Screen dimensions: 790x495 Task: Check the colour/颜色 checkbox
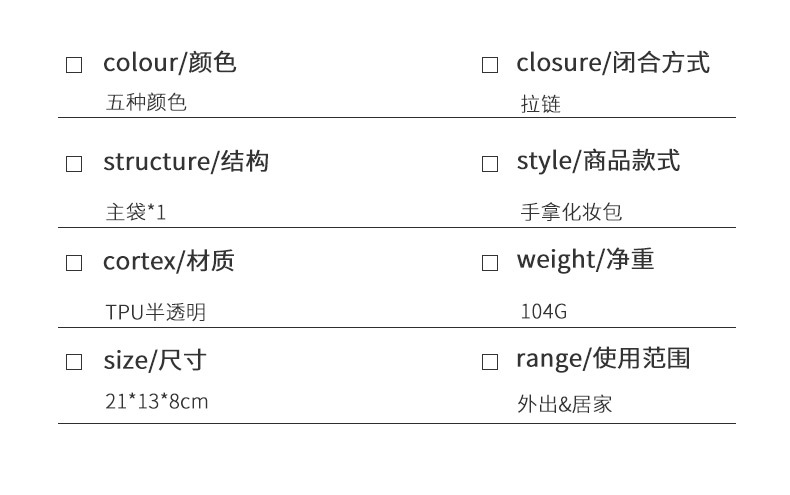74,66
